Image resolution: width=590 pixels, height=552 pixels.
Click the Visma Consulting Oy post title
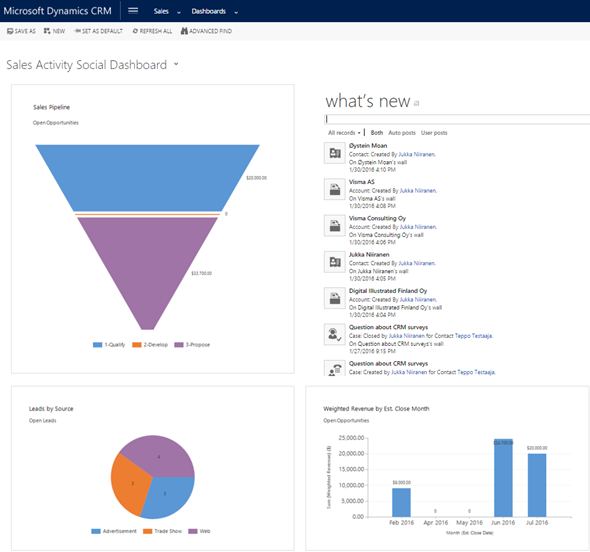pos(377,218)
